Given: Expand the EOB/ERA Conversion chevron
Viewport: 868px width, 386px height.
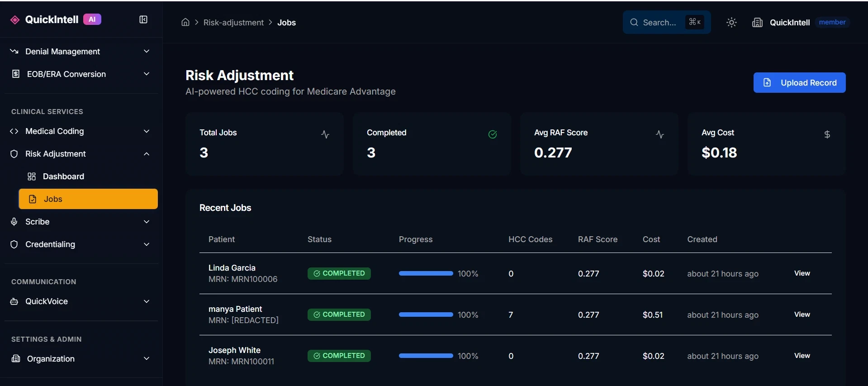Looking at the screenshot, I should pos(147,74).
